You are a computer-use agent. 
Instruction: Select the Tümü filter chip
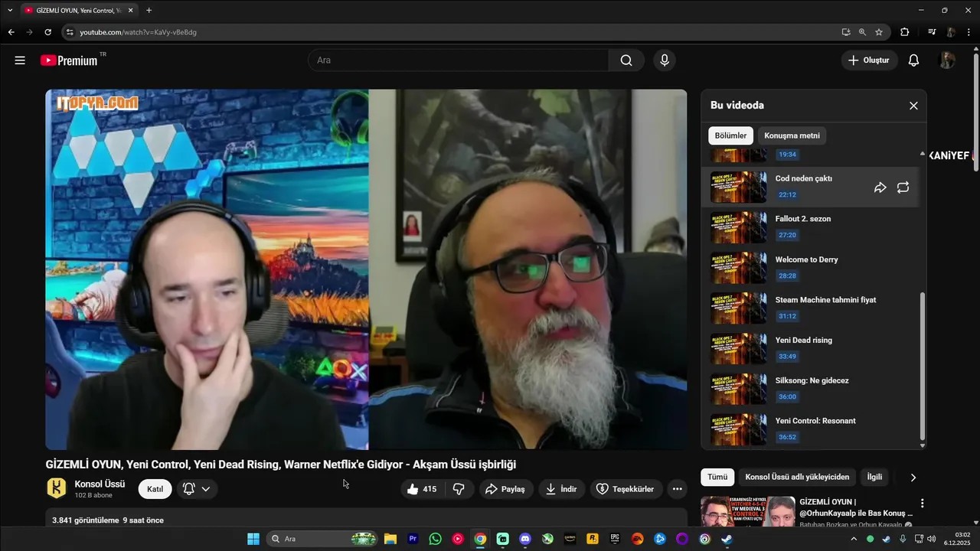click(717, 477)
